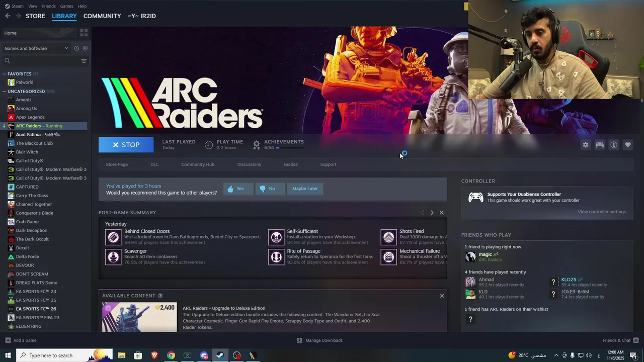Image resolution: width=644 pixels, height=362 pixels.
Task: Show ready-to-play games filter icon
Action: point(85,48)
